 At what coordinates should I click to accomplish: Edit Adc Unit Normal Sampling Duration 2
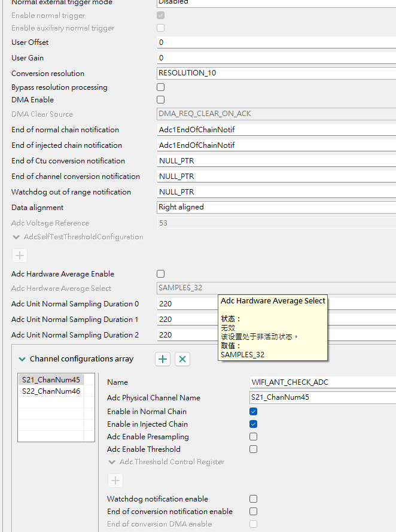(187, 335)
